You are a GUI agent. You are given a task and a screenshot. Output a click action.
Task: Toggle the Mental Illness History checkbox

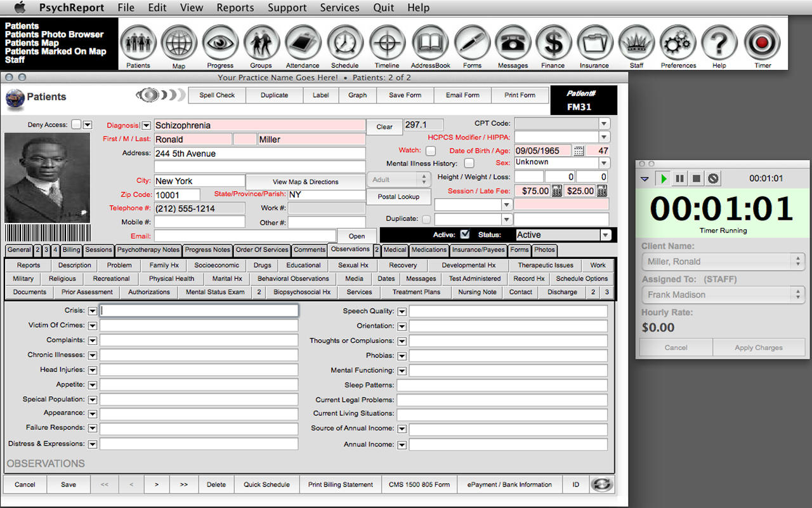(469, 164)
